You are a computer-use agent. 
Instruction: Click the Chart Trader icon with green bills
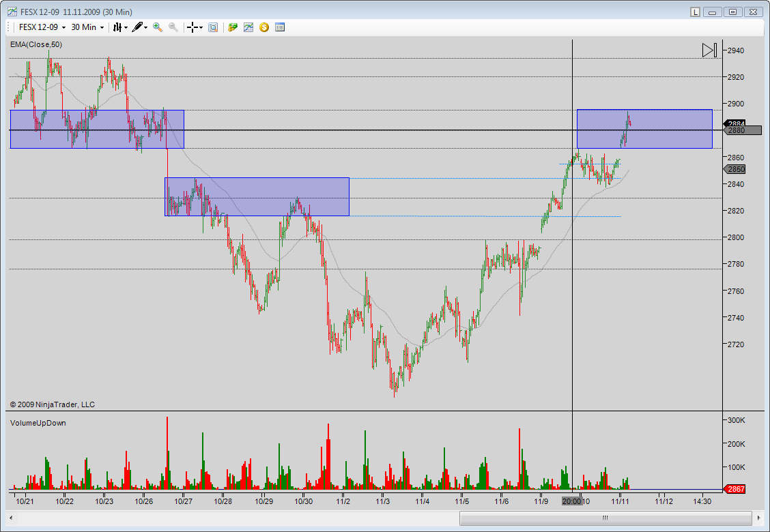[x=233, y=27]
